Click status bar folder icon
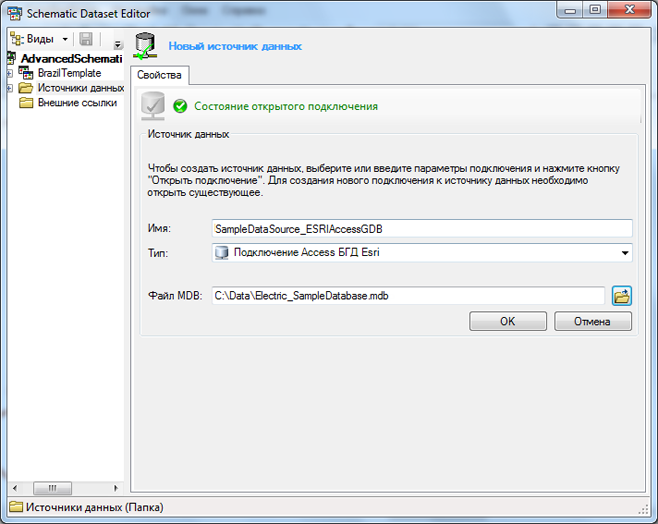The width and height of the screenshot is (658, 524). pos(16,507)
